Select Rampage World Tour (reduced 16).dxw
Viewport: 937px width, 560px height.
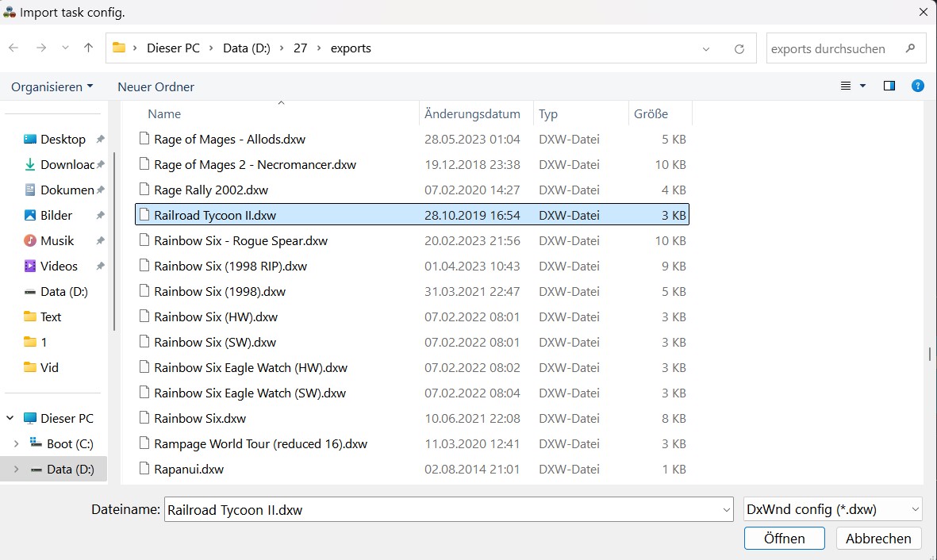coord(412,444)
